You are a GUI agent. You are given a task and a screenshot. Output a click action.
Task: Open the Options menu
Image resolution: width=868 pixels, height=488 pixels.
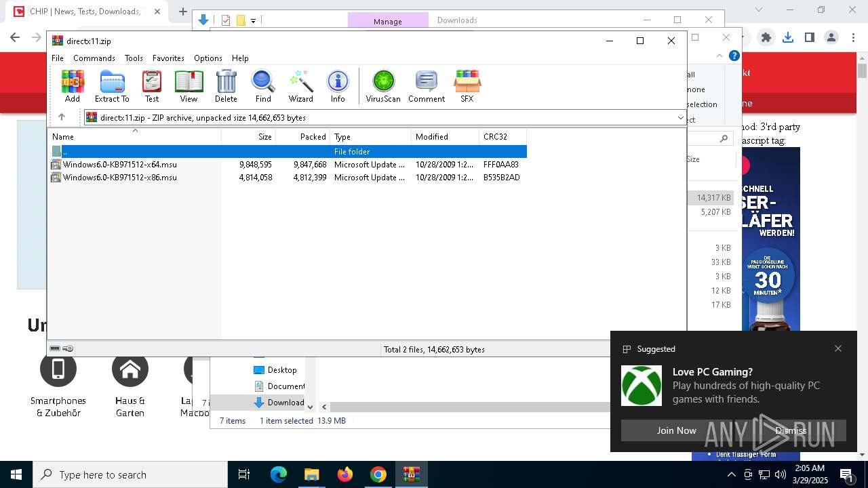tap(208, 58)
